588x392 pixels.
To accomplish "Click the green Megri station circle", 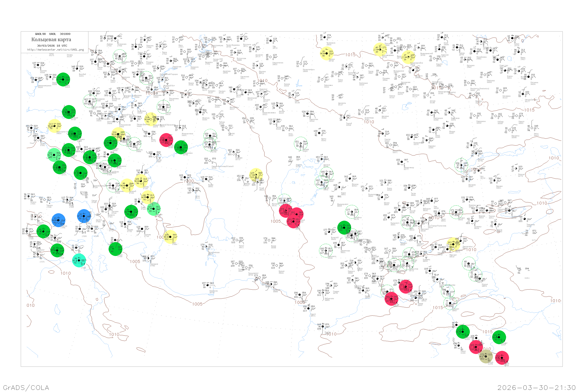I will [115, 249].
